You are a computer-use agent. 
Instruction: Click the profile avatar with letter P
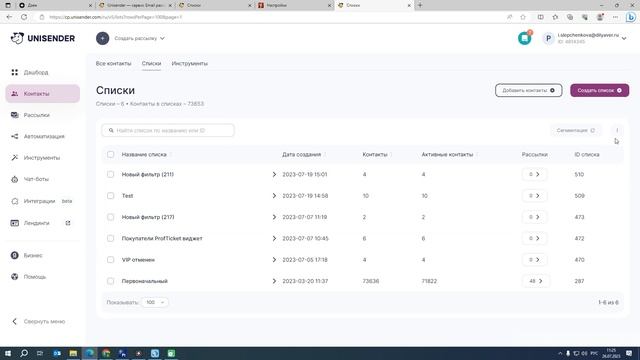(x=548, y=38)
